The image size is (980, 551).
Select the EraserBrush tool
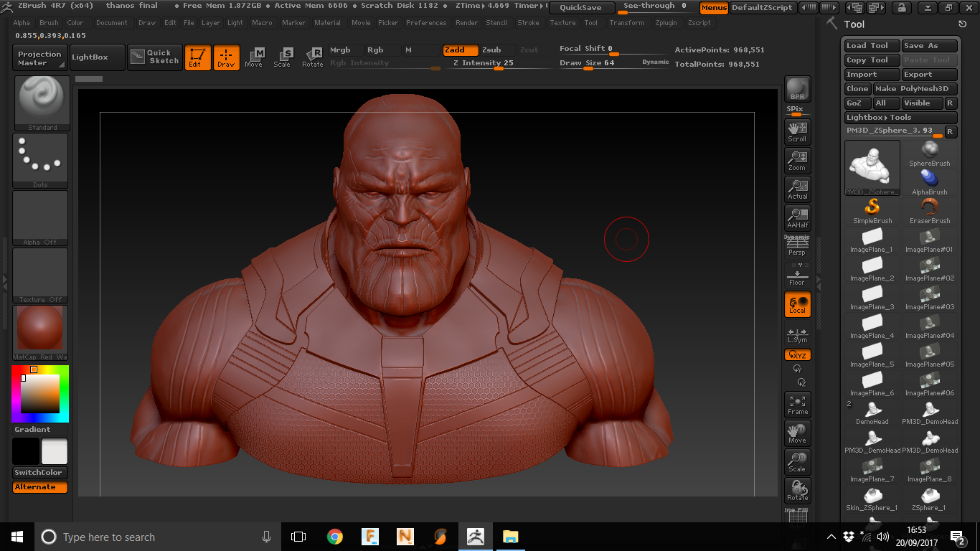930,211
